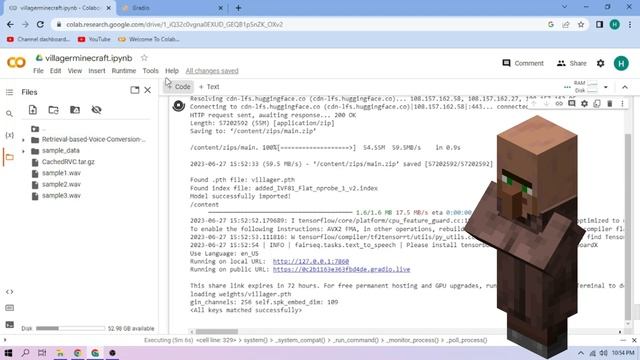Open Files panel in new tab icon

tap(135, 90)
